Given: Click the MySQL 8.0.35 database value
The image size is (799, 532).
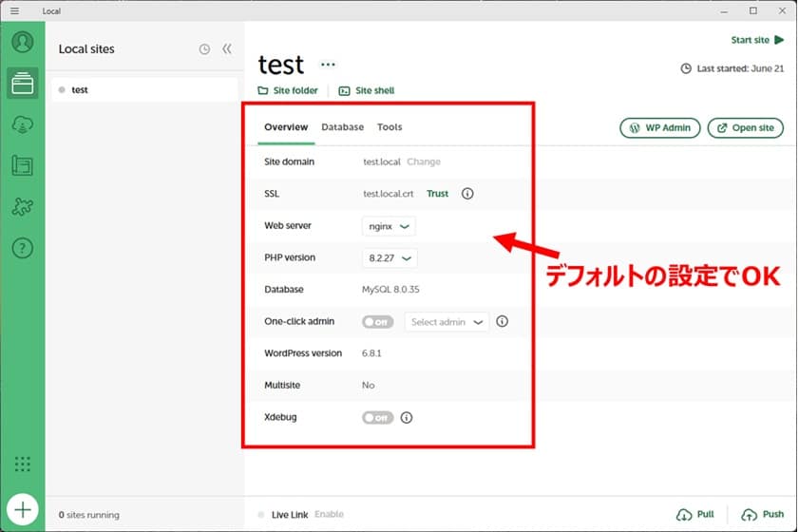Looking at the screenshot, I should [x=390, y=290].
